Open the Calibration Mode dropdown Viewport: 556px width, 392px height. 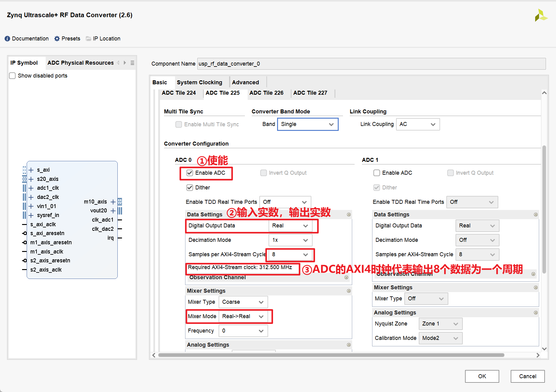point(441,338)
